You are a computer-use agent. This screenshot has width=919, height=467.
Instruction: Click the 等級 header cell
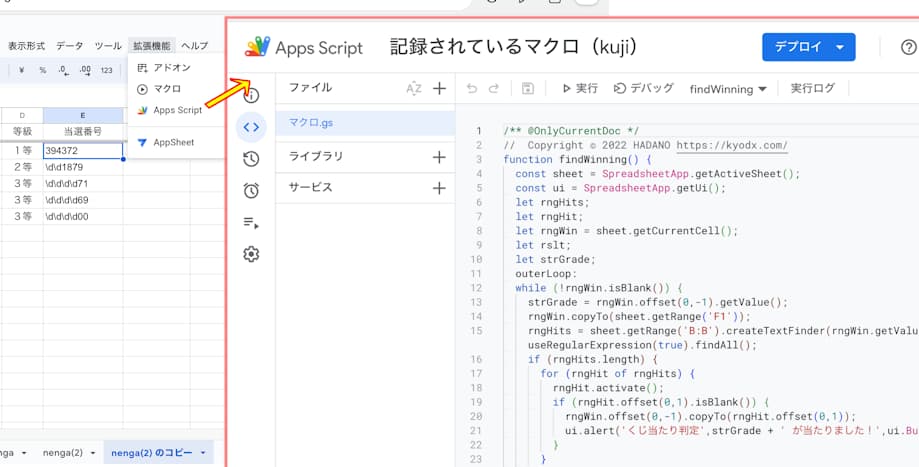pos(22,132)
